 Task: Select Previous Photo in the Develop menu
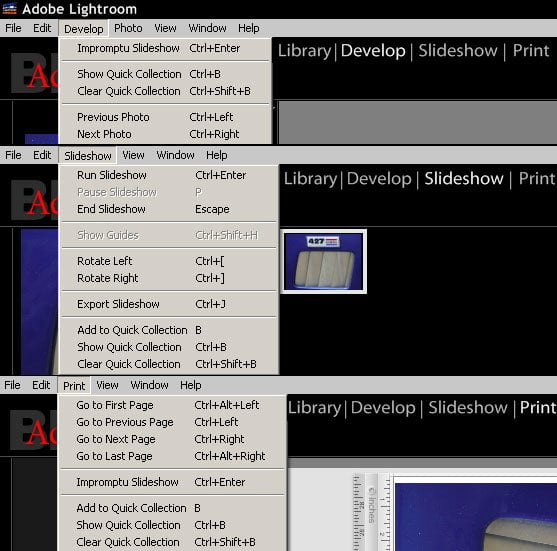[165, 117]
